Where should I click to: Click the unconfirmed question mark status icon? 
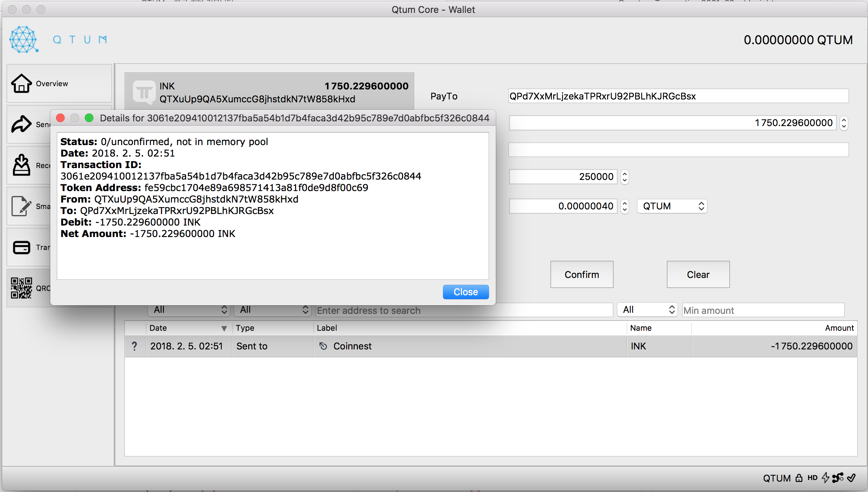tap(134, 346)
